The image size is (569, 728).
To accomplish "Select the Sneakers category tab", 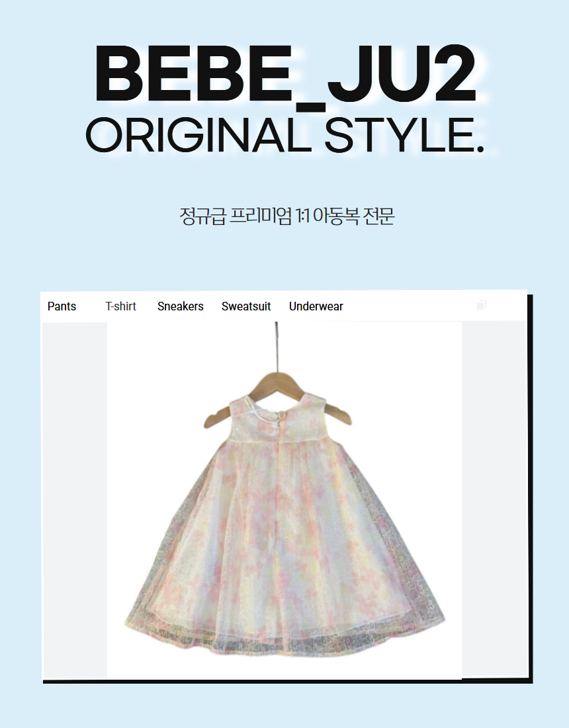I will (x=181, y=306).
